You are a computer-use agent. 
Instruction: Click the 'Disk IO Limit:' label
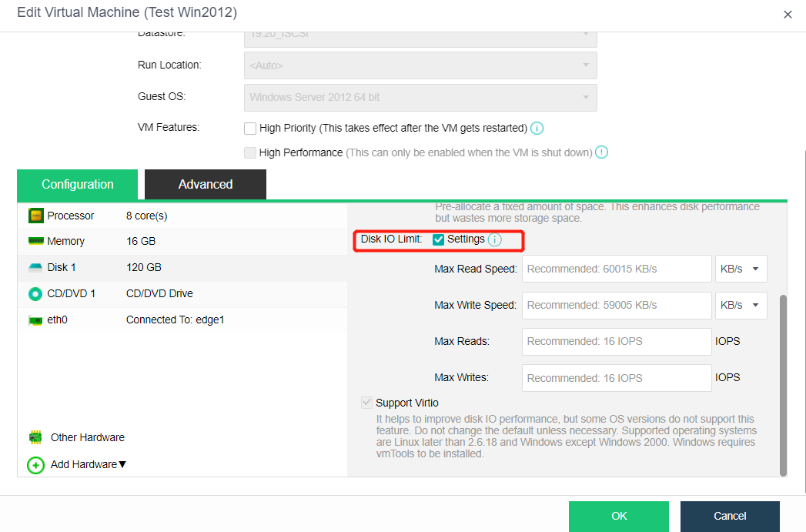click(391, 239)
